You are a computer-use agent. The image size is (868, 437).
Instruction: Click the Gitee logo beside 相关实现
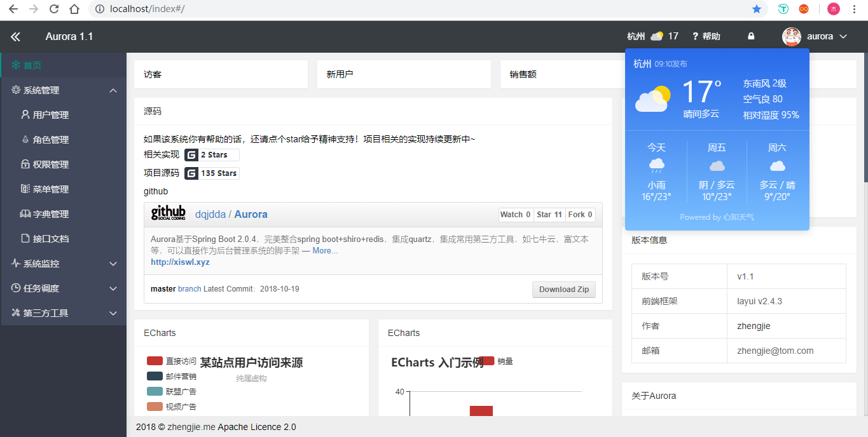point(191,155)
